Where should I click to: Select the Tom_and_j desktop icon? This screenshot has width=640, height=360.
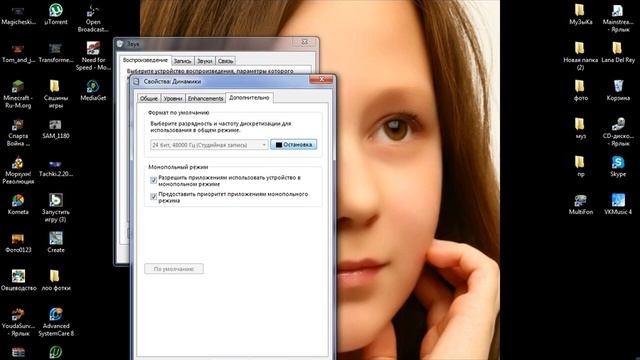pos(18,49)
